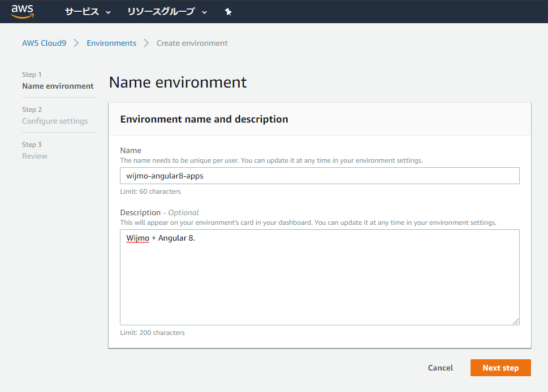Click the AWS logo icon
Viewport: 548px width, 392px height.
point(23,11)
